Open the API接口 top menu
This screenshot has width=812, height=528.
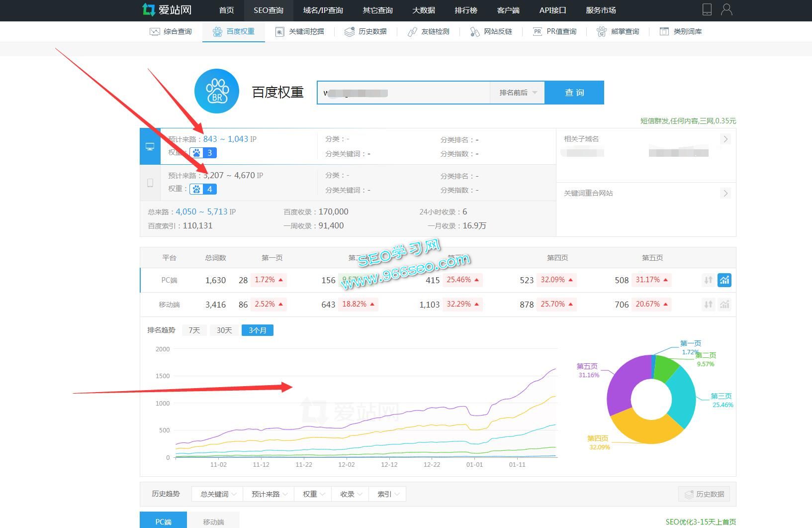(553, 10)
